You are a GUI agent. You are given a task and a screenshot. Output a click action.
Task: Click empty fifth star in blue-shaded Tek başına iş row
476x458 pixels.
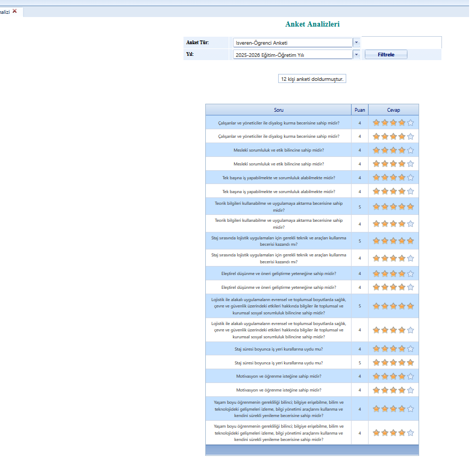pyautogui.click(x=411, y=177)
